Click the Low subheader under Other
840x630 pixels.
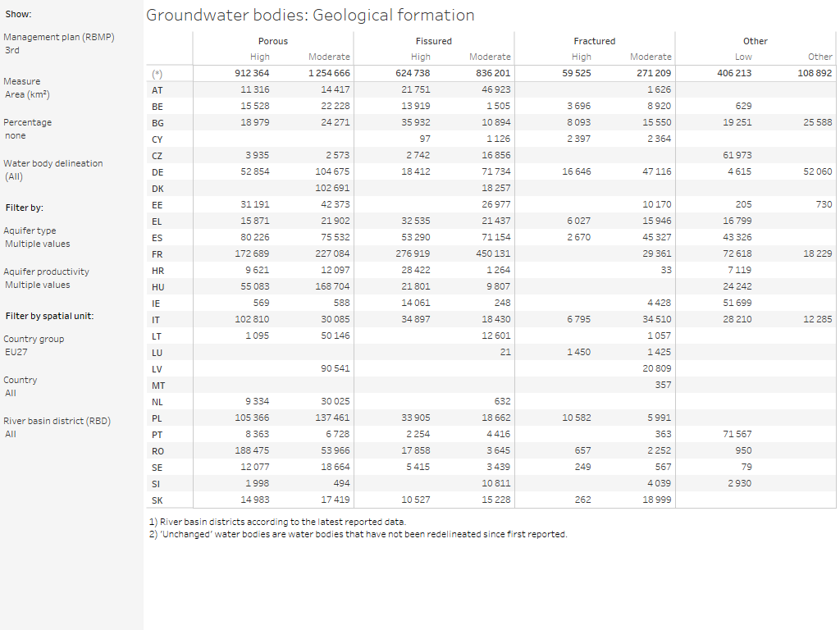click(743, 57)
